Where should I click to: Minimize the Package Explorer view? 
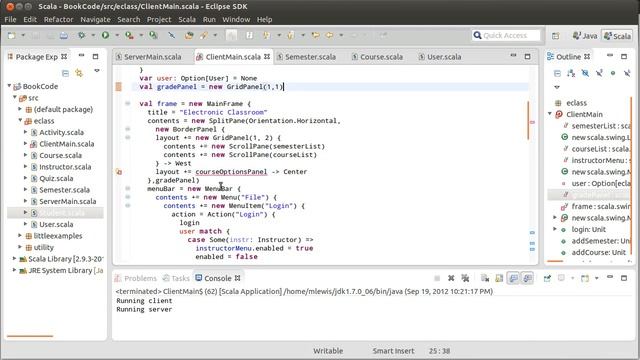tap(82, 56)
